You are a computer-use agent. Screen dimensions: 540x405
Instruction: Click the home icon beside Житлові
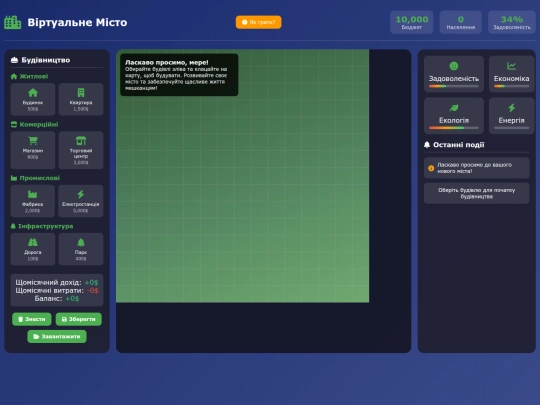14,76
